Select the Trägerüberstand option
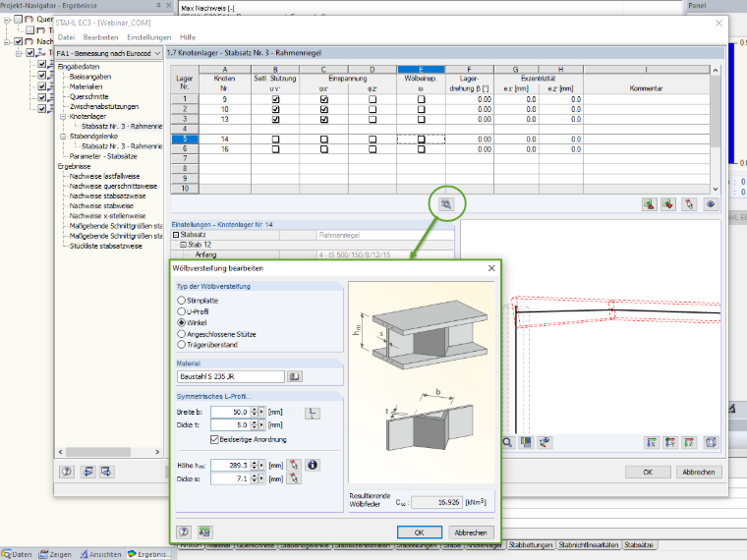This screenshot has width=747, height=560. coord(181,344)
